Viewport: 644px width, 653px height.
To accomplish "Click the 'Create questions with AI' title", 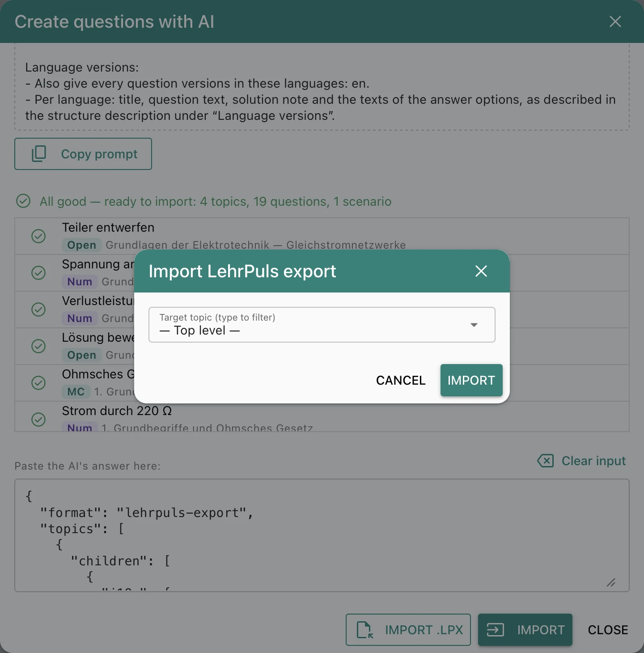I will (x=114, y=21).
